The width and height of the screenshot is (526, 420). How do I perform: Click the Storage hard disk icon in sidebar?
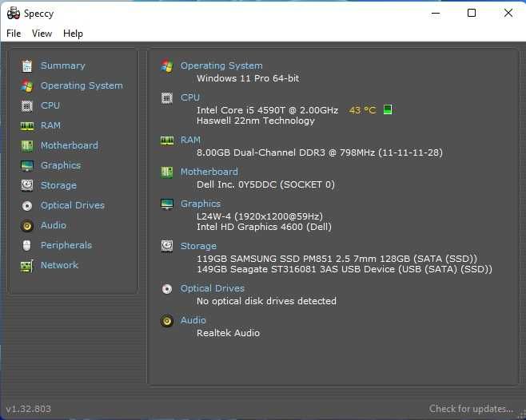(27, 185)
